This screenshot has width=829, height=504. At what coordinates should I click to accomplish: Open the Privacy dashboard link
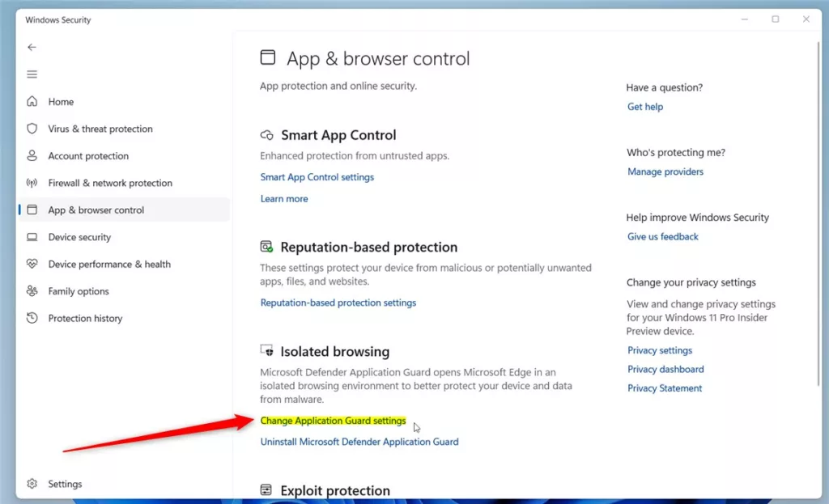(665, 369)
